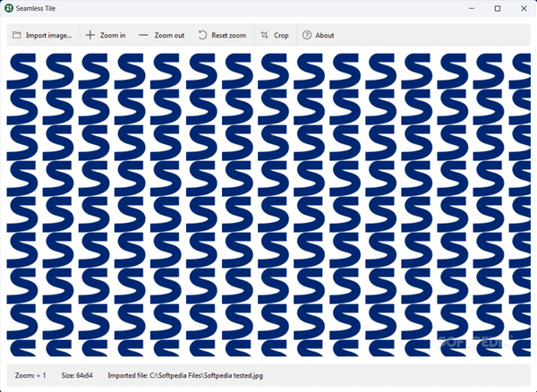The width and height of the screenshot is (537, 392).
Task: Click the tiled S pattern preview
Action: point(268,205)
